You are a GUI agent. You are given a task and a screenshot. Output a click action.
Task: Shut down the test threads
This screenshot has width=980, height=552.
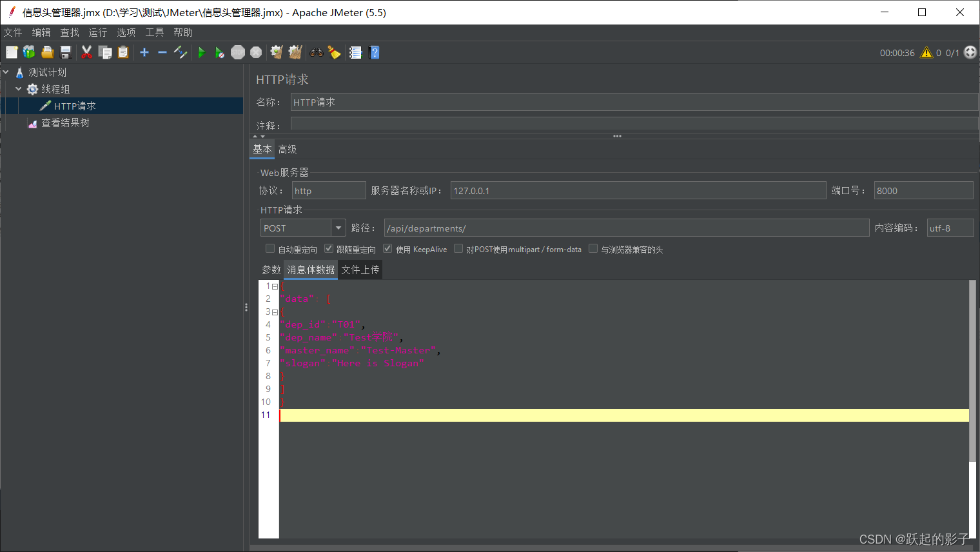(256, 52)
